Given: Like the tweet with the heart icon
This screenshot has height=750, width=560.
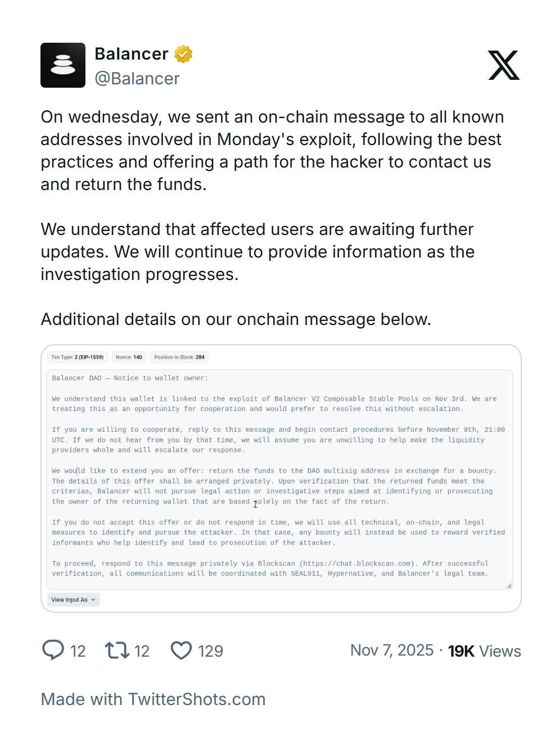Looking at the screenshot, I should coord(181,650).
